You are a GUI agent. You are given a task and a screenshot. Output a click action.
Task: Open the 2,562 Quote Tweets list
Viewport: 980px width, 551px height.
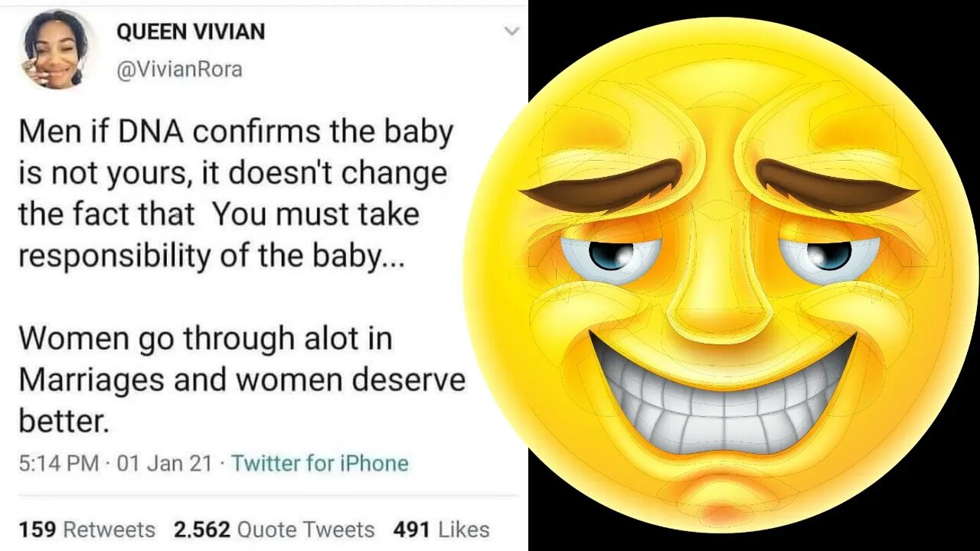click(x=274, y=530)
